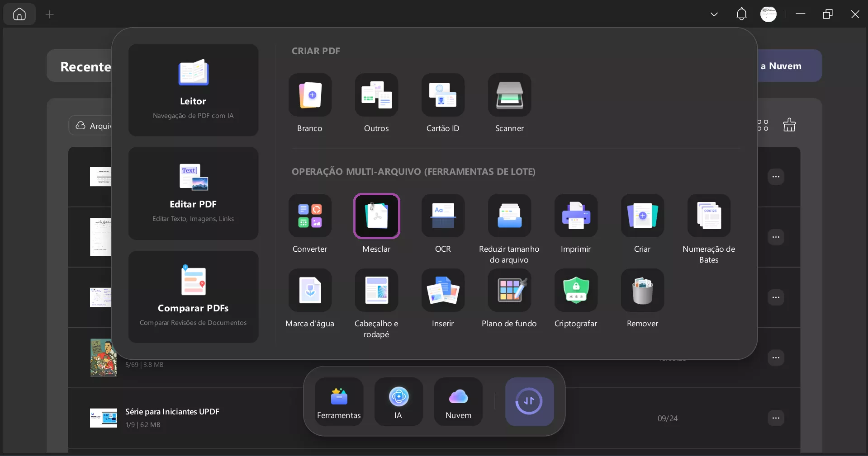The image size is (868, 456).
Task: Open the Cartão ID creator
Action: click(443, 95)
